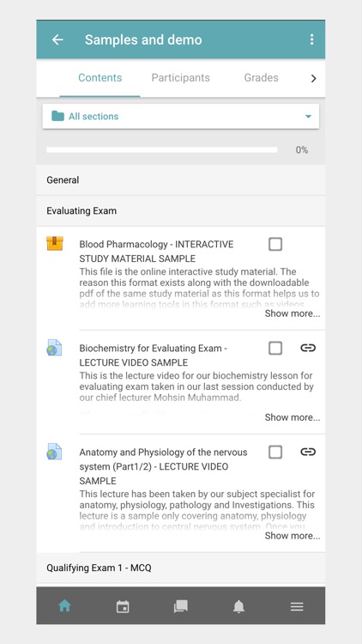Go back using the arrow icon
This screenshot has width=362, height=644.
(57, 39)
